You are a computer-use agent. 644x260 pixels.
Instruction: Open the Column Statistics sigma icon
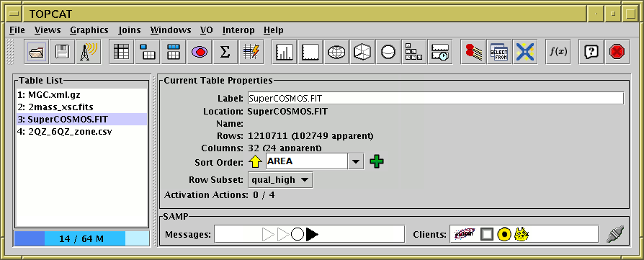pyautogui.click(x=225, y=52)
